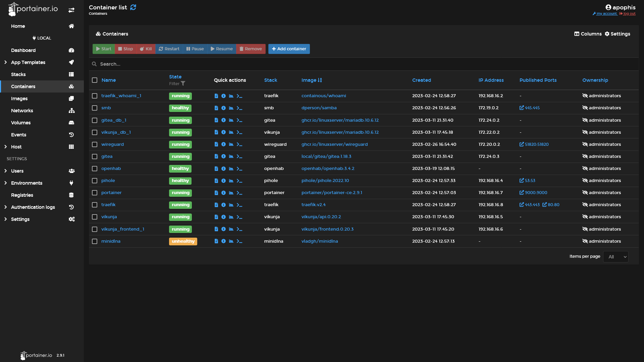Refresh the container list icon

[133, 7]
